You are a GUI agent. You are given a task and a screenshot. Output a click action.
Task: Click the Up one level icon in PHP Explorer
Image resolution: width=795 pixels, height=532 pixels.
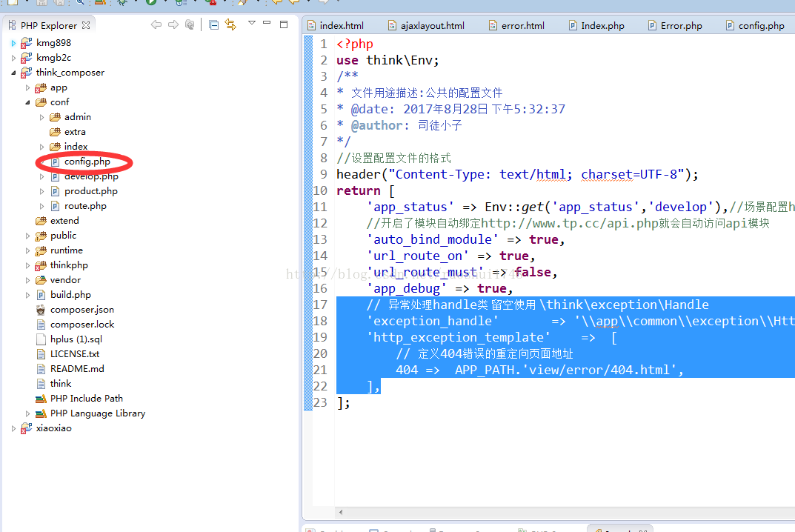tap(190, 24)
